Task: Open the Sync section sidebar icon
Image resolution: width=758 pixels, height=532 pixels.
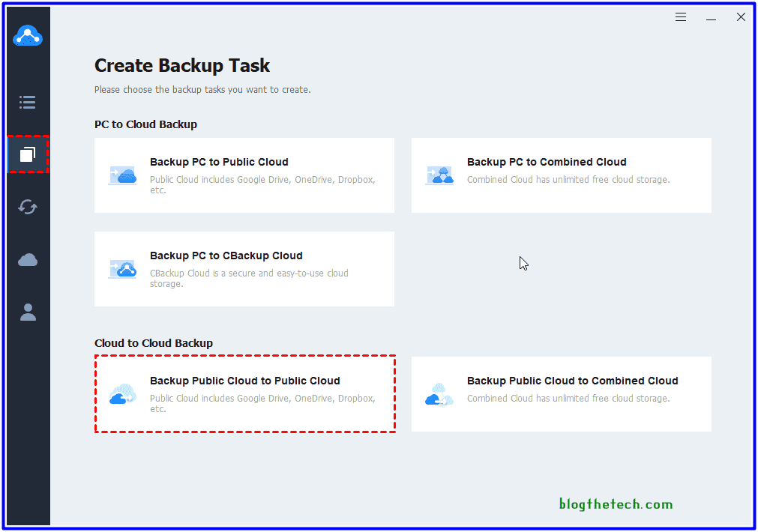Action: pyautogui.click(x=28, y=207)
